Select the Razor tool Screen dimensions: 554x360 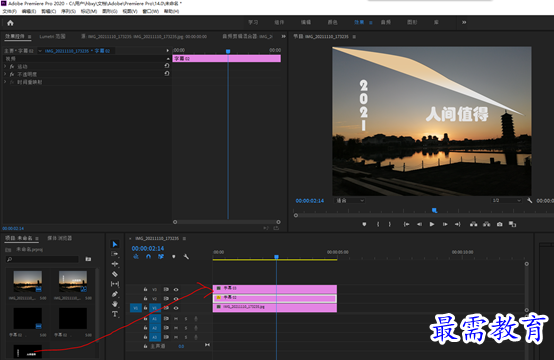coord(115,274)
